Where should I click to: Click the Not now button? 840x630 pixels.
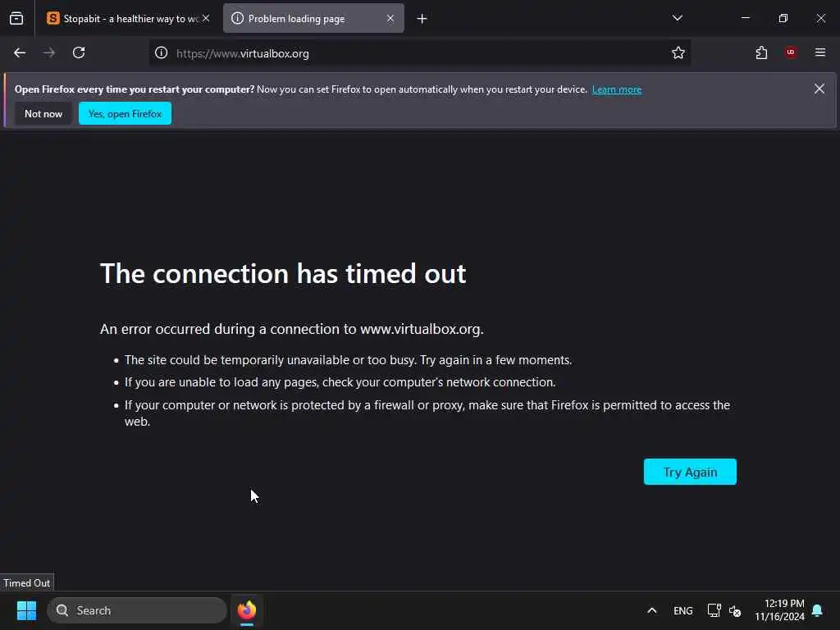(x=43, y=113)
